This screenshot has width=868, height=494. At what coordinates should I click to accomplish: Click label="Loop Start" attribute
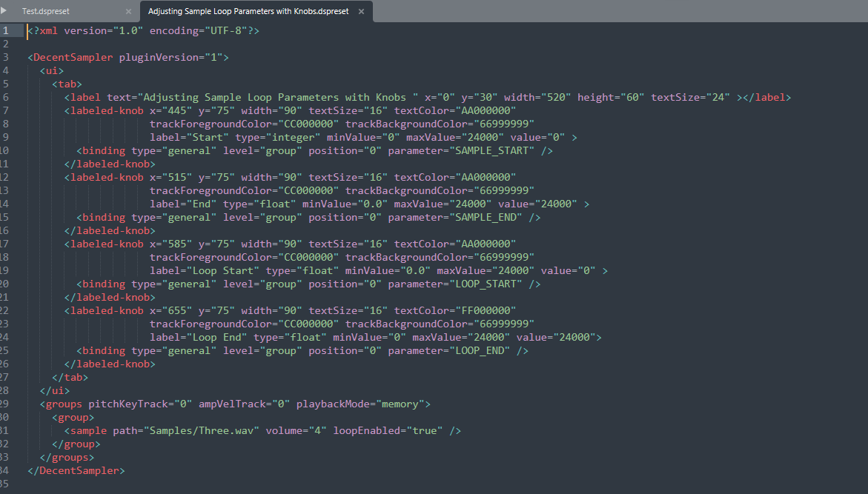(x=205, y=270)
